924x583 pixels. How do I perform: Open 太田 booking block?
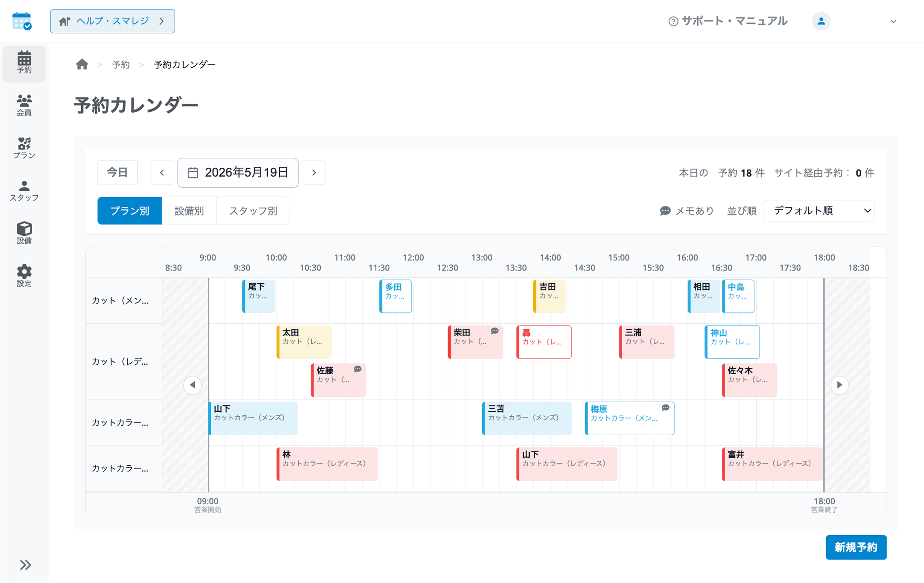[304, 342]
